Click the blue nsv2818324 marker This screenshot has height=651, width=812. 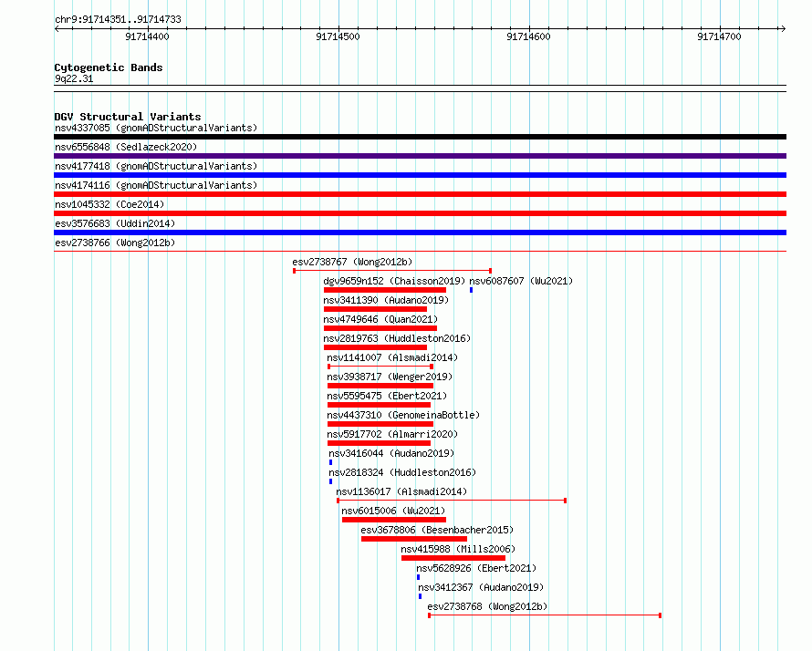click(x=331, y=481)
